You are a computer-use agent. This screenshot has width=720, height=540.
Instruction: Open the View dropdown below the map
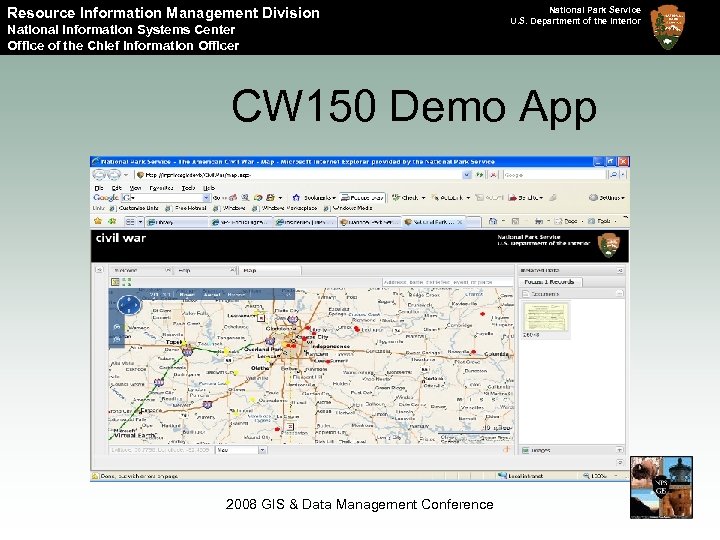click(242, 450)
